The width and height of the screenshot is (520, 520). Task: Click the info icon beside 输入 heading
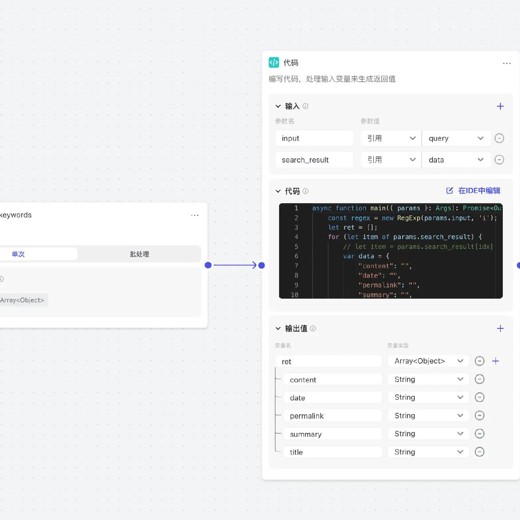click(x=305, y=106)
